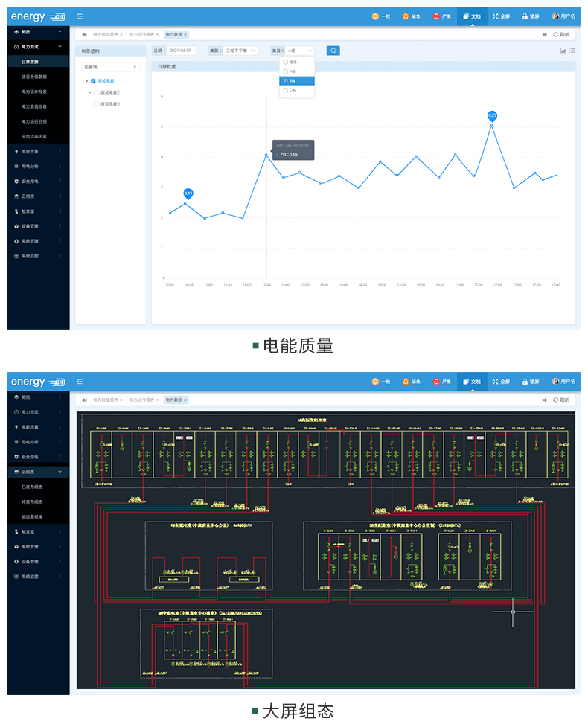Open the select box under 树形结构
Viewport: 588px width, 727px height.
pyautogui.click(x=110, y=67)
